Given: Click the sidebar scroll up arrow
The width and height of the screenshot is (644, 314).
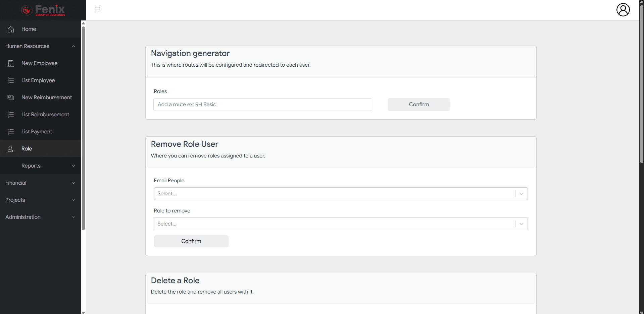Looking at the screenshot, I should coord(83,23).
